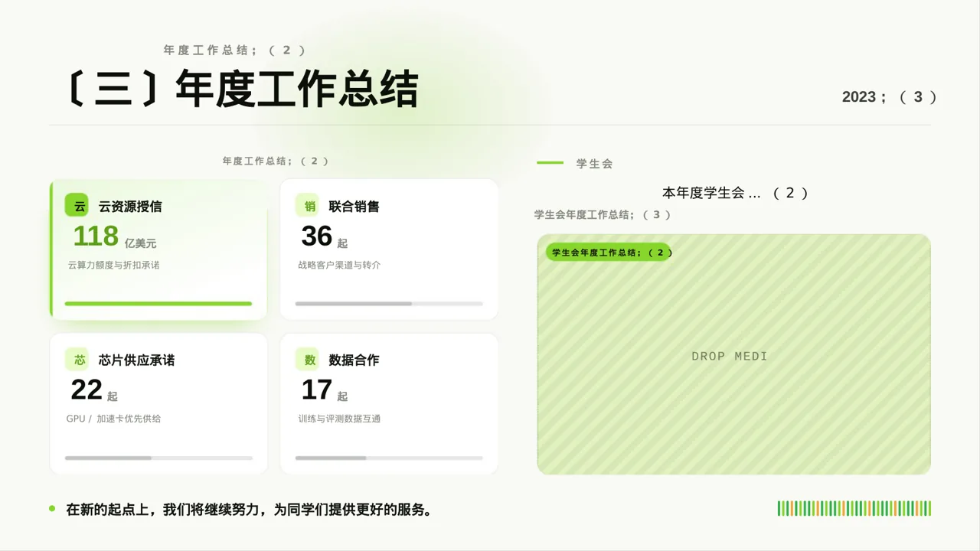Click the caption 学生会年度工作总结；( 3 )
980x551 pixels.
[603, 215]
